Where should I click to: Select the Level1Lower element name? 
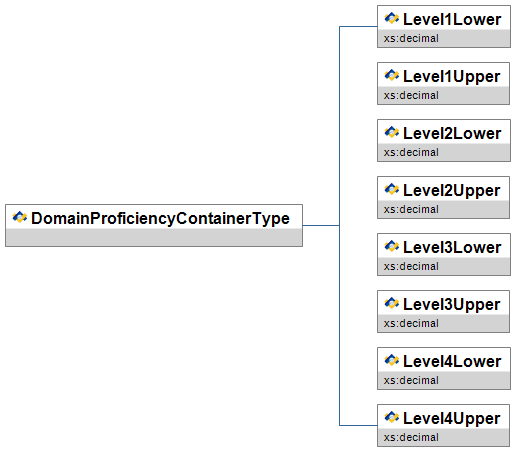pyautogui.click(x=452, y=19)
